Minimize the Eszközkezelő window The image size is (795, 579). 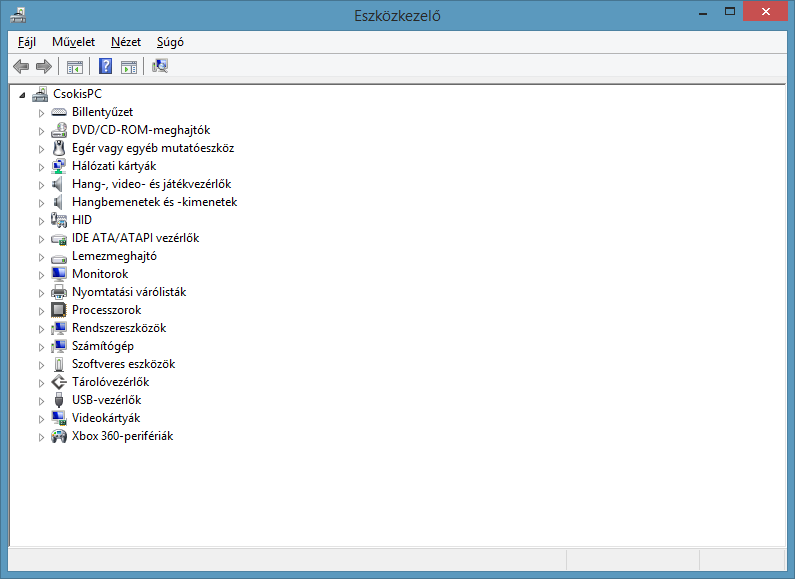click(x=703, y=12)
